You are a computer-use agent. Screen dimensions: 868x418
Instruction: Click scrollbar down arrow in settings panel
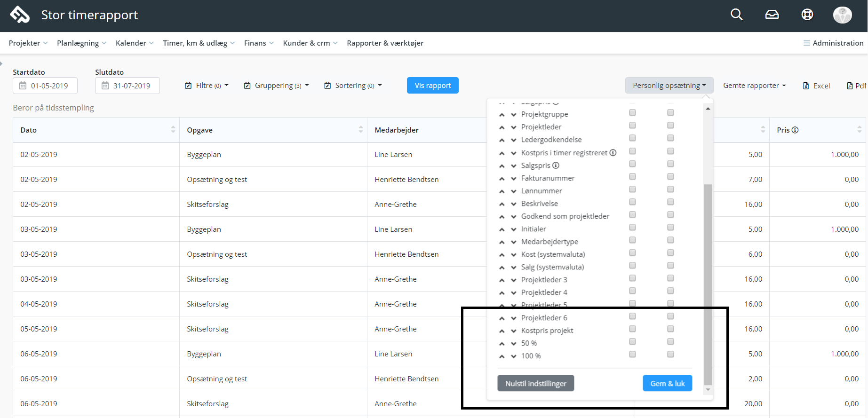click(708, 390)
